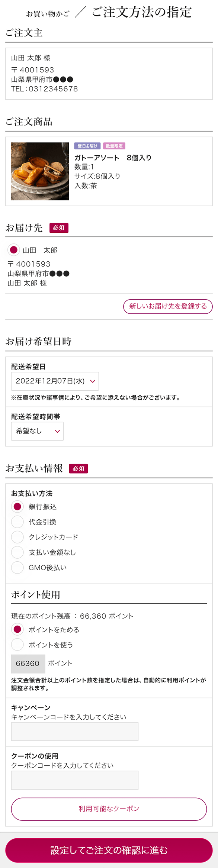Click the キャンペーン code input field
Viewport: 218px width, 868px height.
pos(75,732)
